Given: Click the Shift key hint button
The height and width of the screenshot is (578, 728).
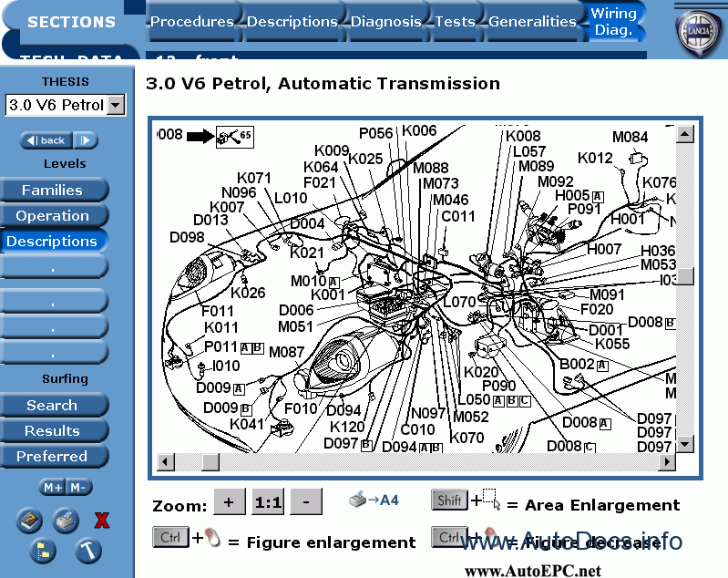Looking at the screenshot, I should pos(449,500).
